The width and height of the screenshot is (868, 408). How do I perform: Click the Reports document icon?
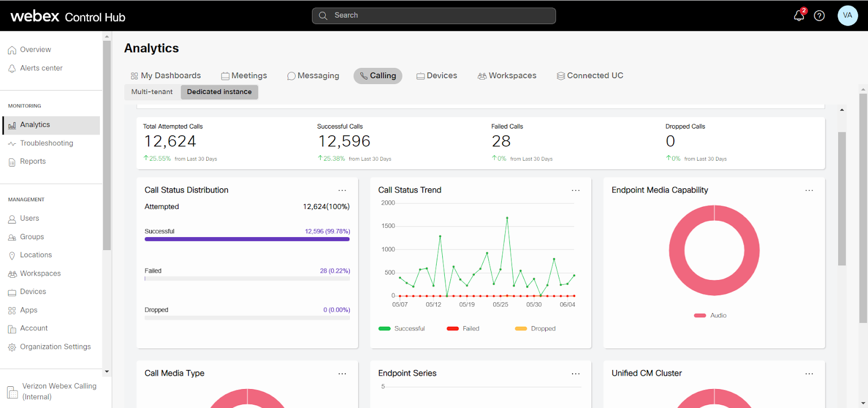point(12,162)
